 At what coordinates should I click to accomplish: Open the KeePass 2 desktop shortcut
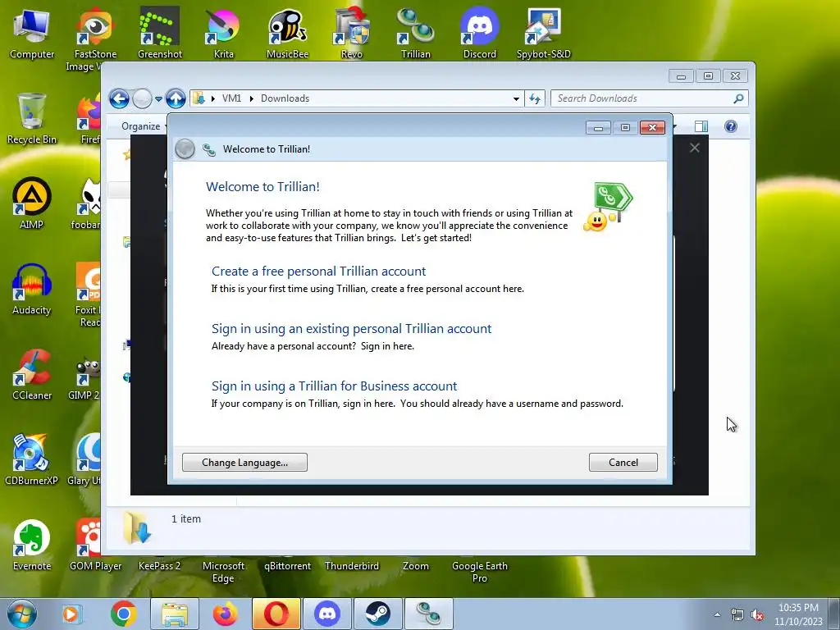(159, 566)
